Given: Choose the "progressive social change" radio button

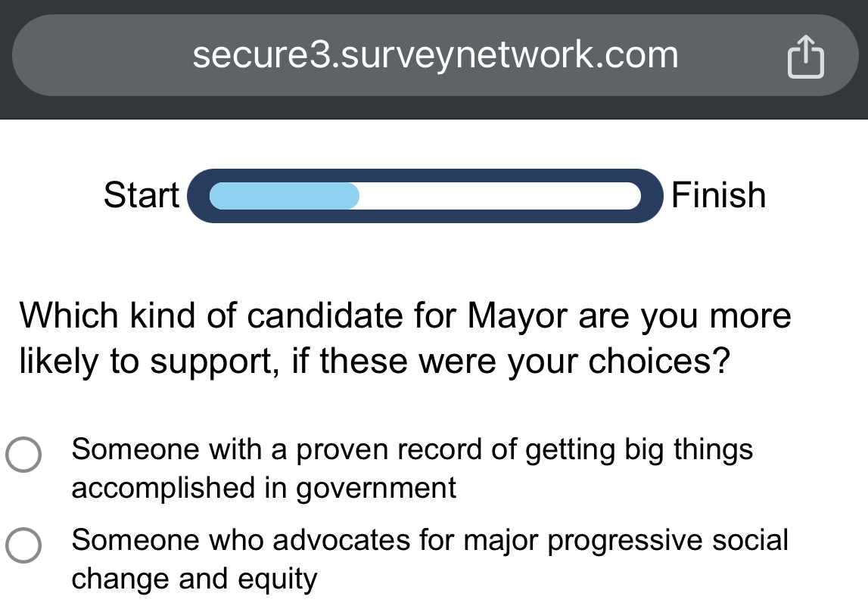Looking at the screenshot, I should click(23, 545).
